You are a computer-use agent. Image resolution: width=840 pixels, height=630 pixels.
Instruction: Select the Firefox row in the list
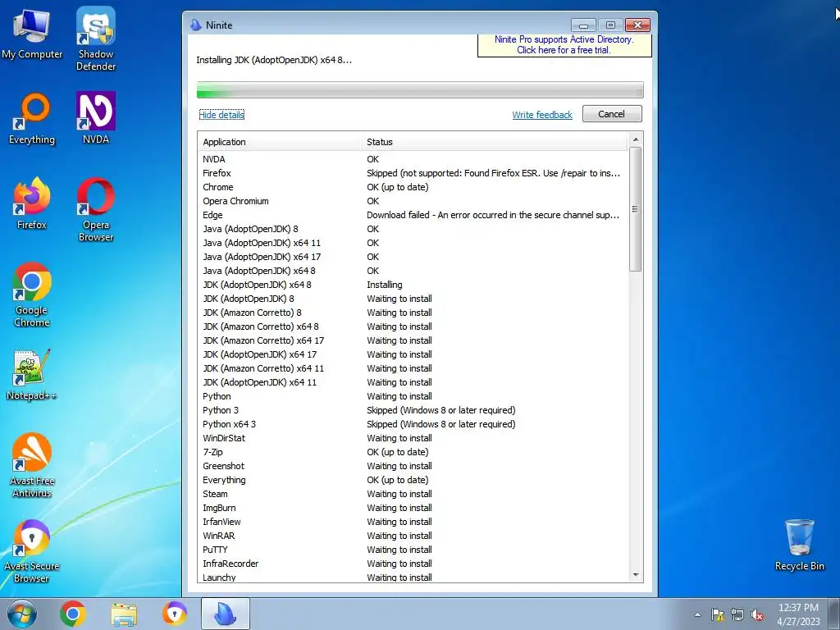[x=413, y=173]
